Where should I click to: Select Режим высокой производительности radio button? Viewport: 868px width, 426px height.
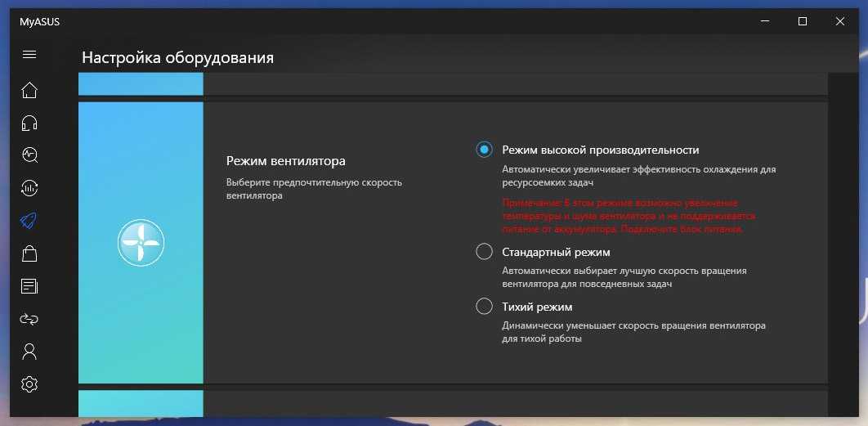pyautogui.click(x=484, y=150)
